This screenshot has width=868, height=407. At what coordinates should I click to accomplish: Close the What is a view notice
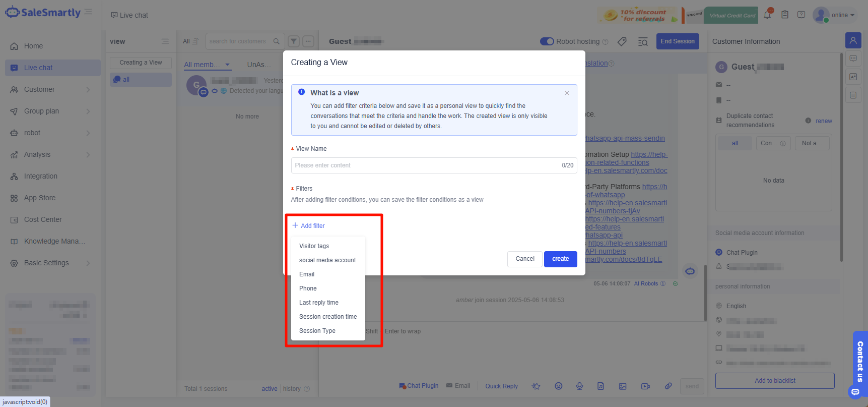[567, 93]
